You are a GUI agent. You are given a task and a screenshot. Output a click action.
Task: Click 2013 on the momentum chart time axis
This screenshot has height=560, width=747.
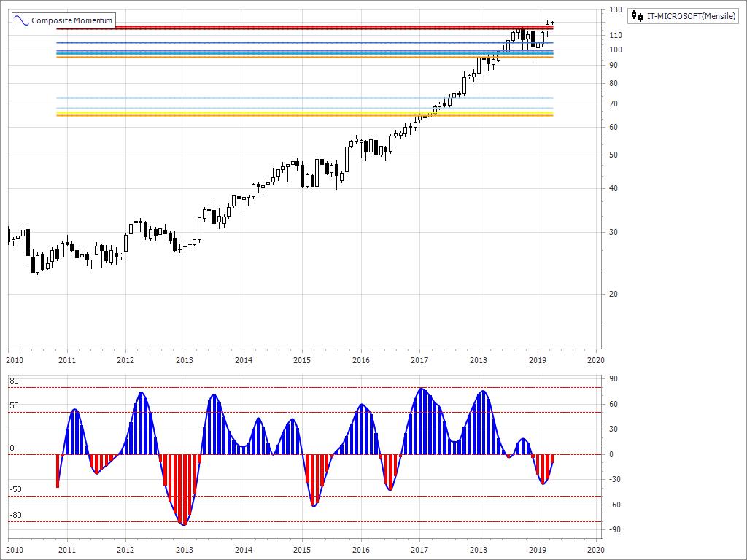pyautogui.click(x=185, y=550)
